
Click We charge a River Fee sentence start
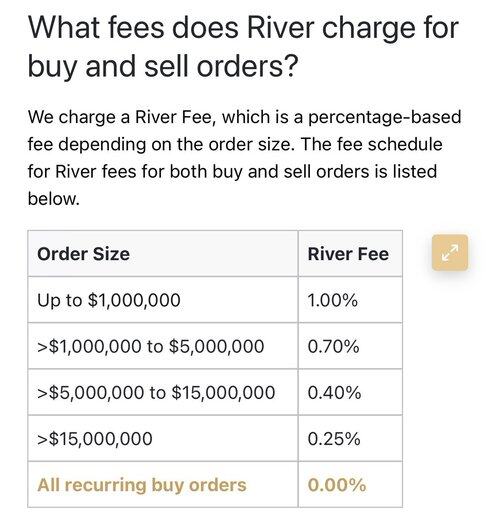coord(119,117)
